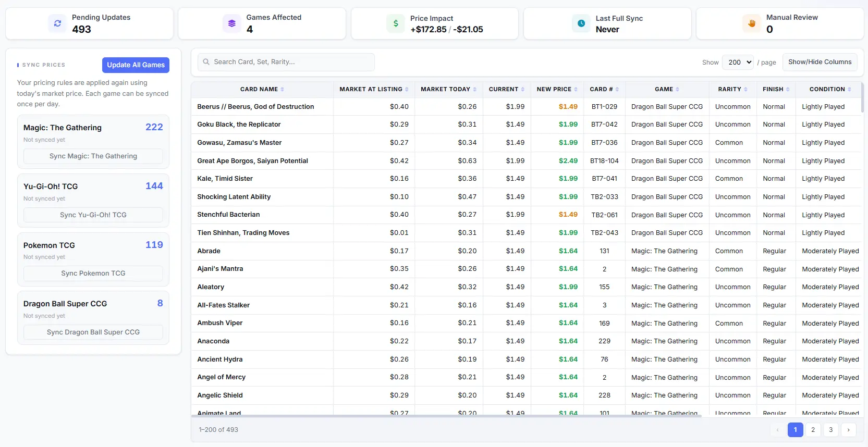Viewport: 868px width, 447px height.
Task: Click Sync Yu-Gi-Oh! TCG button
Action: coord(93,215)
